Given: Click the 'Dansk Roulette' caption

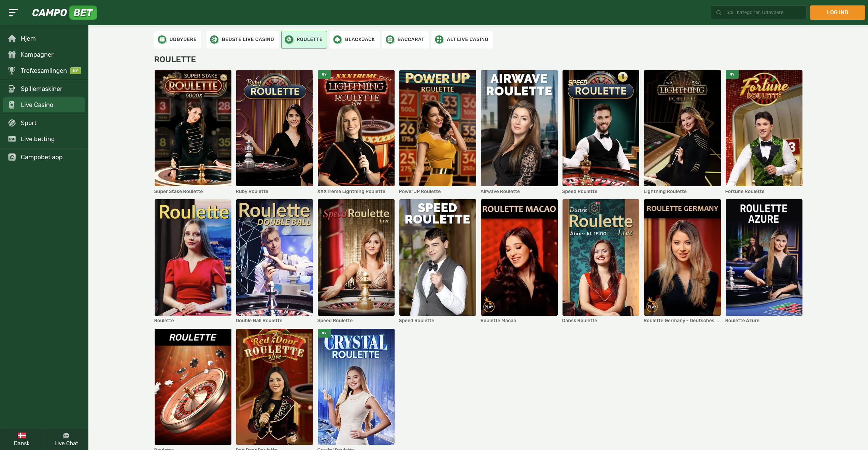Looking at the screenshot, I should [580, 321].
